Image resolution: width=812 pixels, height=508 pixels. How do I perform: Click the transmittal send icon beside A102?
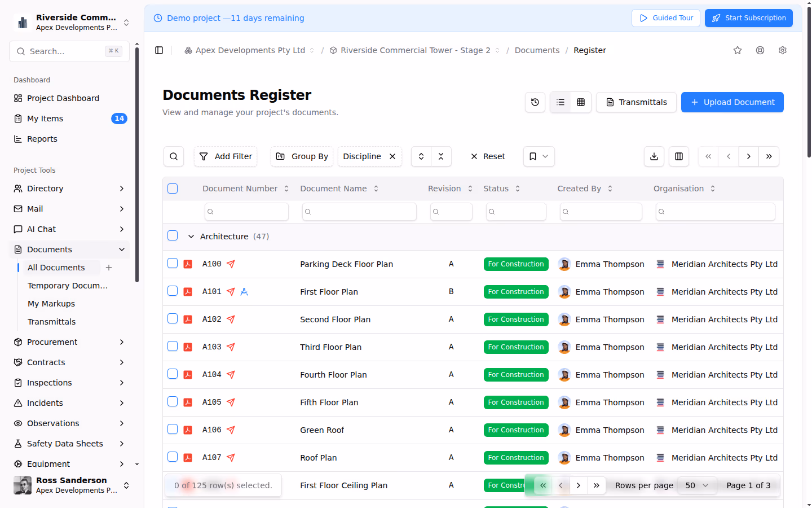(231, 319)
